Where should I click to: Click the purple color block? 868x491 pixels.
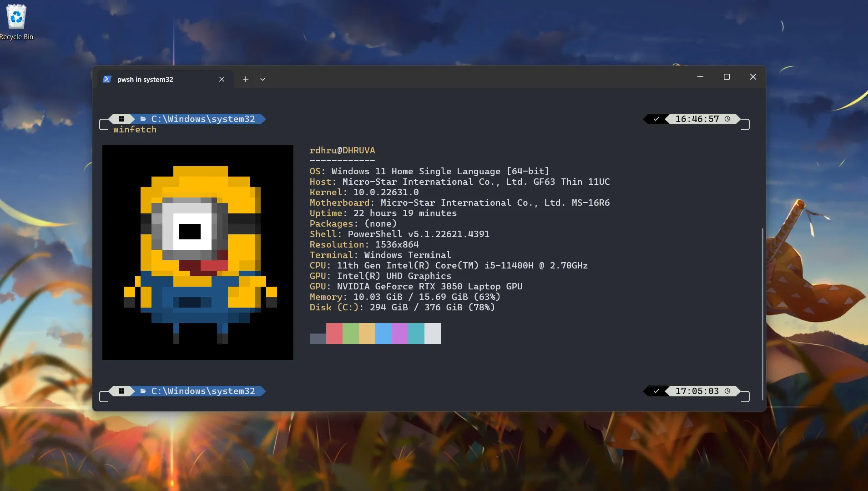400,334
